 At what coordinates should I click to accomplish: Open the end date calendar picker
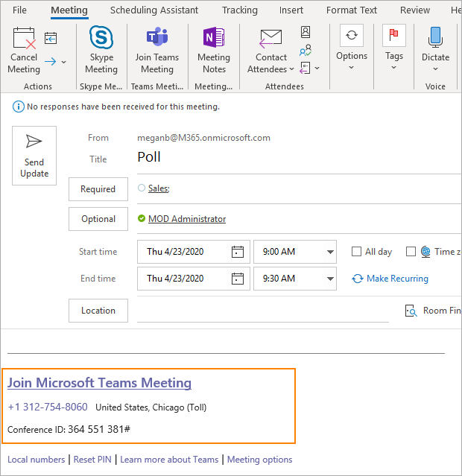(238, 279)
